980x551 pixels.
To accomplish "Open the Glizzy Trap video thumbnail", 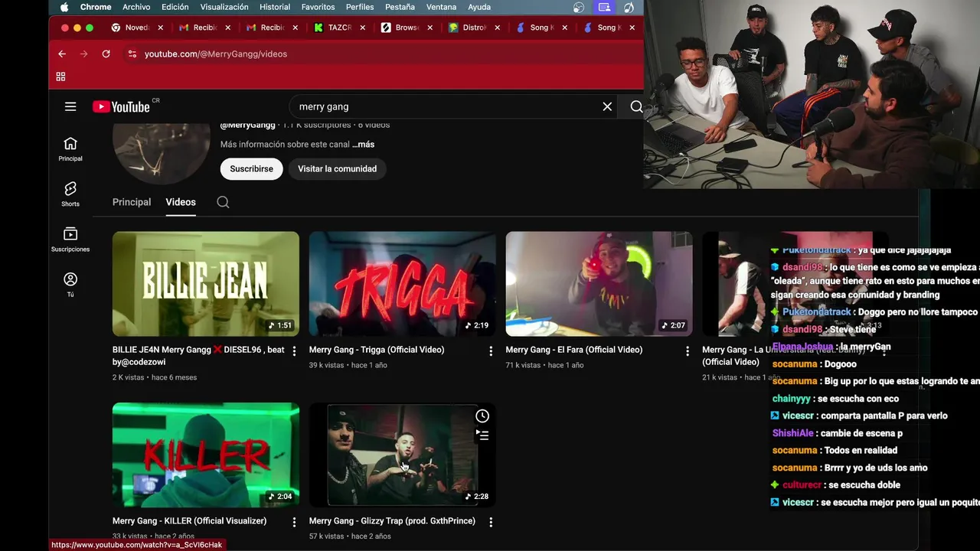I will [x=402, y=455].
